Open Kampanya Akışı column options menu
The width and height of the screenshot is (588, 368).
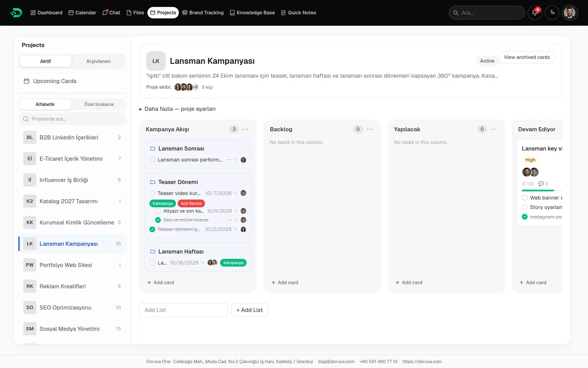coord(246,129)
